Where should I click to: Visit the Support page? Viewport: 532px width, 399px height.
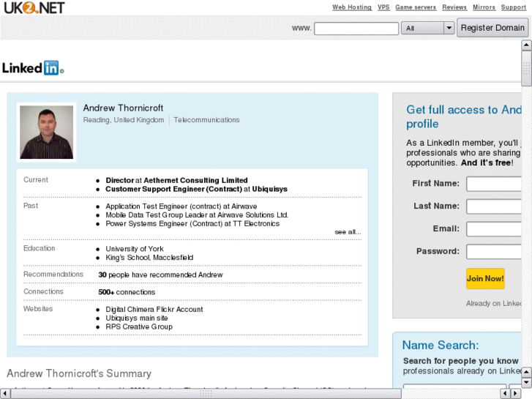pyautogui.click(x=513, y=7)
